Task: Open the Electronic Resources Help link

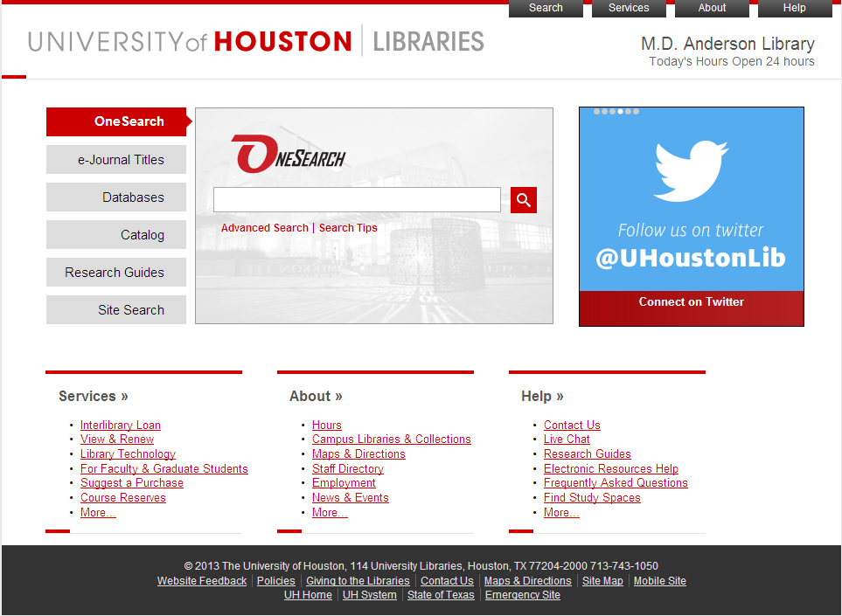Action: (611, 468)
